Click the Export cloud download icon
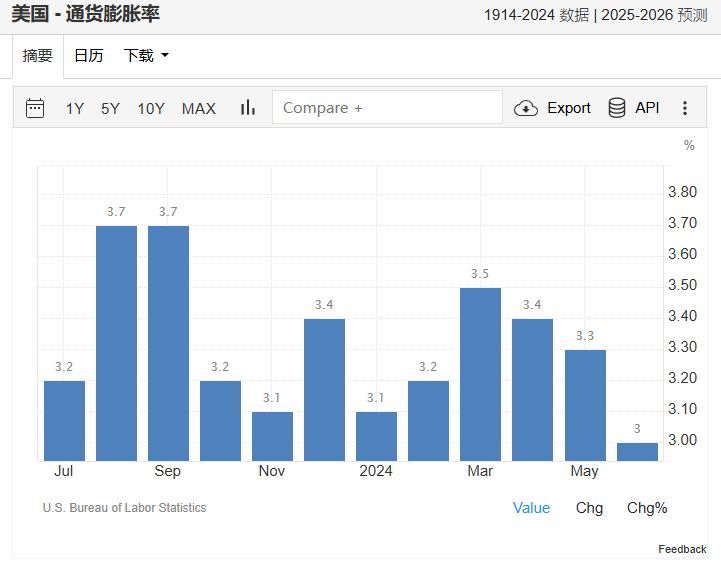721x570 pixels. 526,108
